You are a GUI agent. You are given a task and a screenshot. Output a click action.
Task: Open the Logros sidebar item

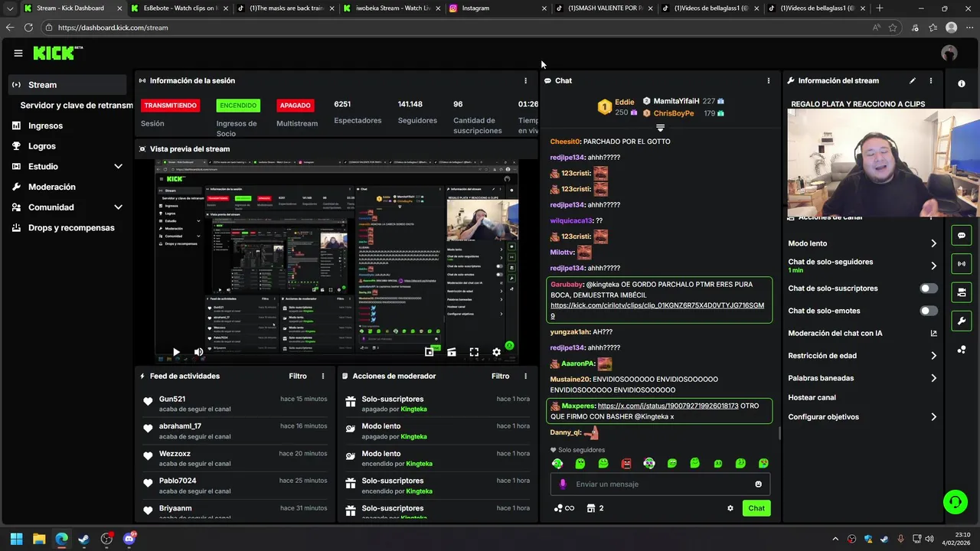click(x=42, y=146)
